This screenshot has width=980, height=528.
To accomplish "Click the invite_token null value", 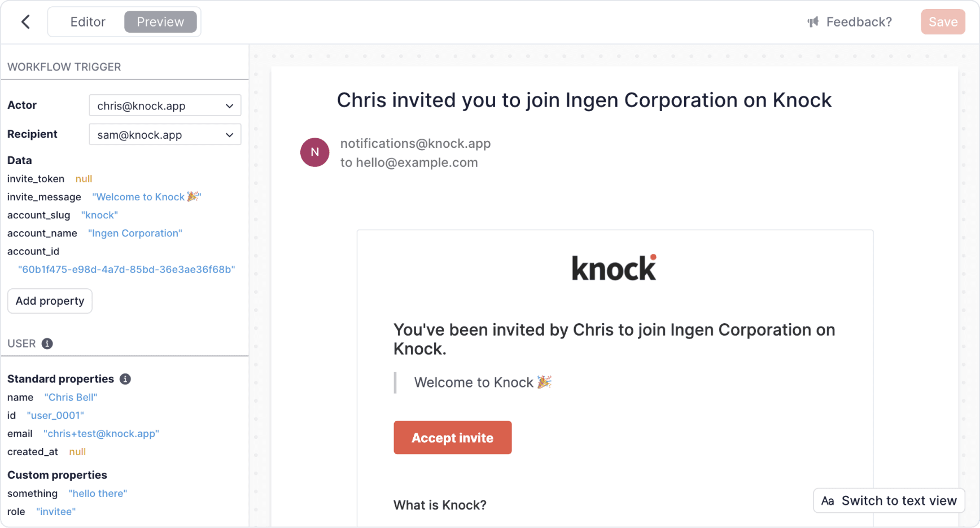I will (84, 179).
